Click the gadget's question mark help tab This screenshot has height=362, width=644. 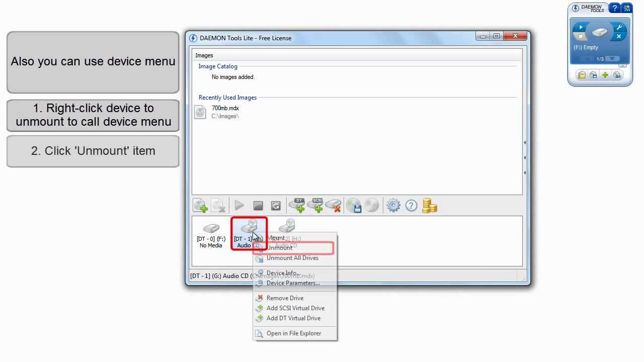click(x=615, y=8)
